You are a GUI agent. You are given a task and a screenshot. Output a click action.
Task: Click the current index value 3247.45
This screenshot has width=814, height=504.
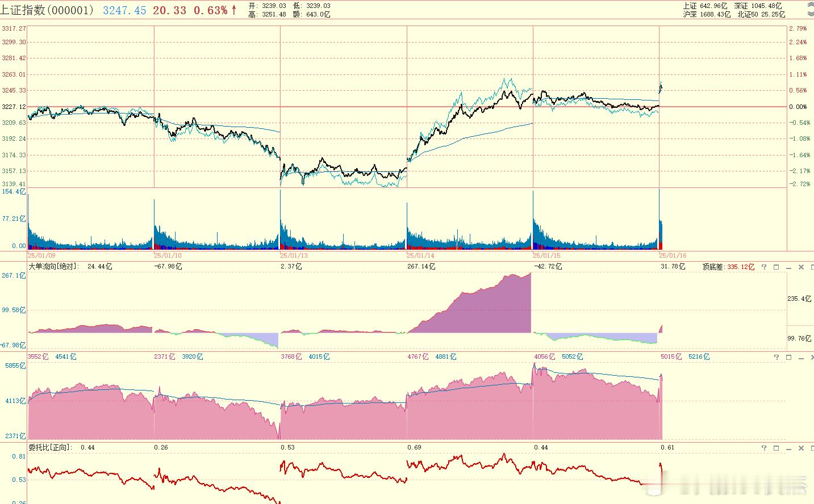tap(124, 10)
